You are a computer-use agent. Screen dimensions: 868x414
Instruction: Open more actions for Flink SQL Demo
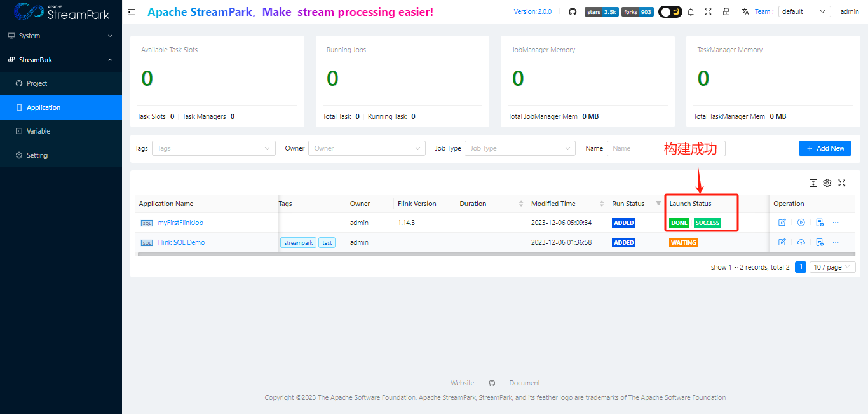click(x=836, y=242)
